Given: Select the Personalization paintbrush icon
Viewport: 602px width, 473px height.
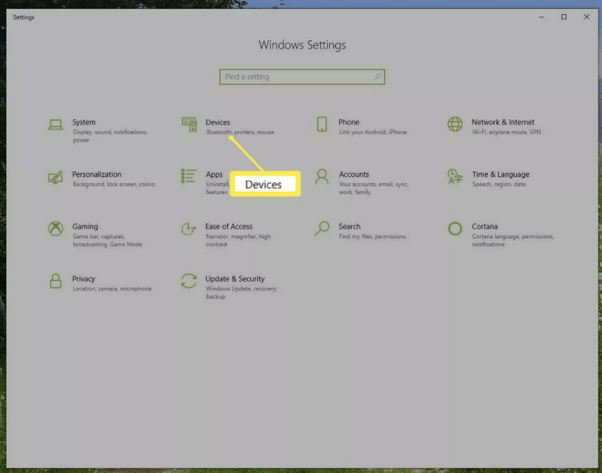Looking at the screenshot, I should click(55, 177).
